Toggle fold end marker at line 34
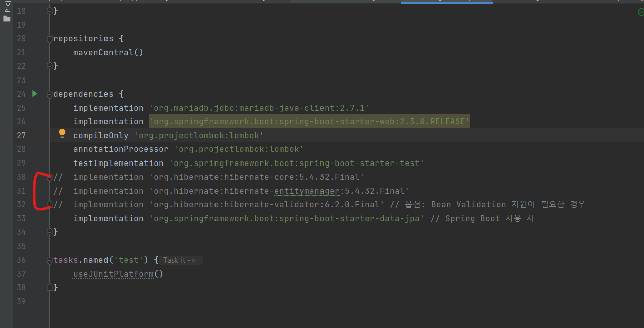 49,232
